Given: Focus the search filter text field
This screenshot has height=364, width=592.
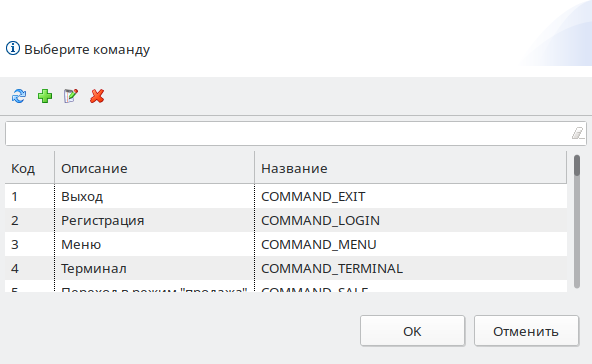Looking at the screenshot, I should [287, 133].
